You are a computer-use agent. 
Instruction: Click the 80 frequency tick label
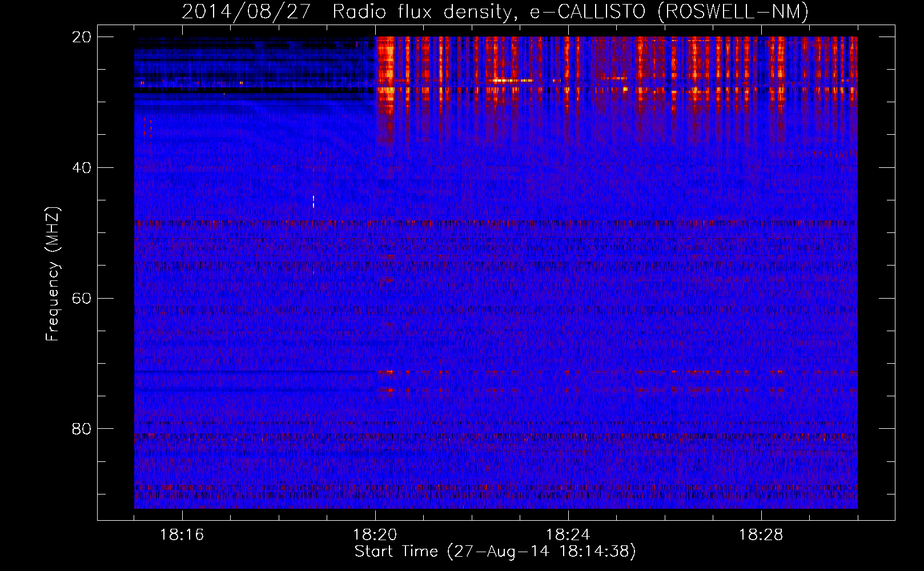[x=82, y=429]
